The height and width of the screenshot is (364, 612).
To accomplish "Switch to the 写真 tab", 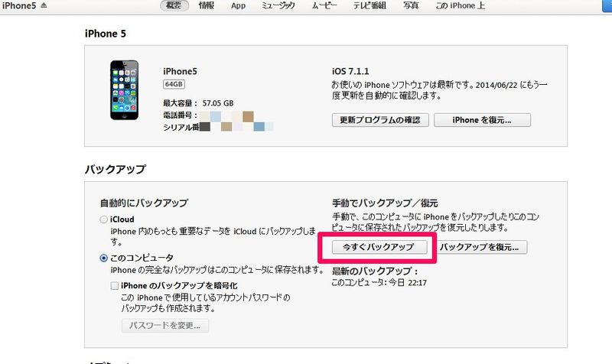I will point(411,5).
